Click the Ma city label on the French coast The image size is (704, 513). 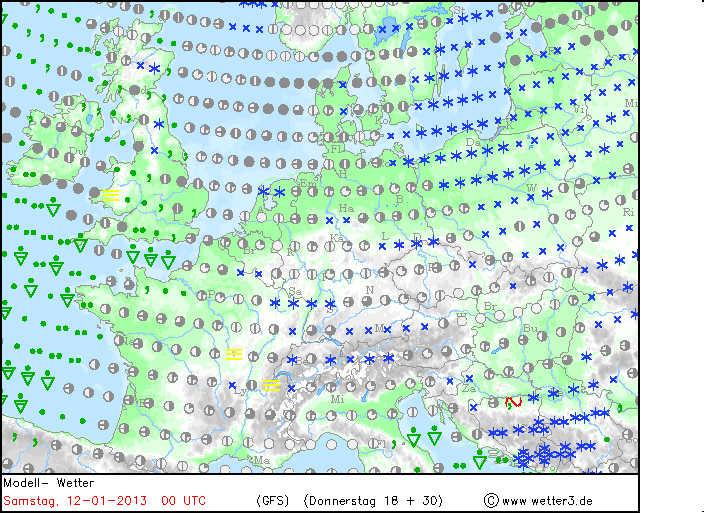262,460
